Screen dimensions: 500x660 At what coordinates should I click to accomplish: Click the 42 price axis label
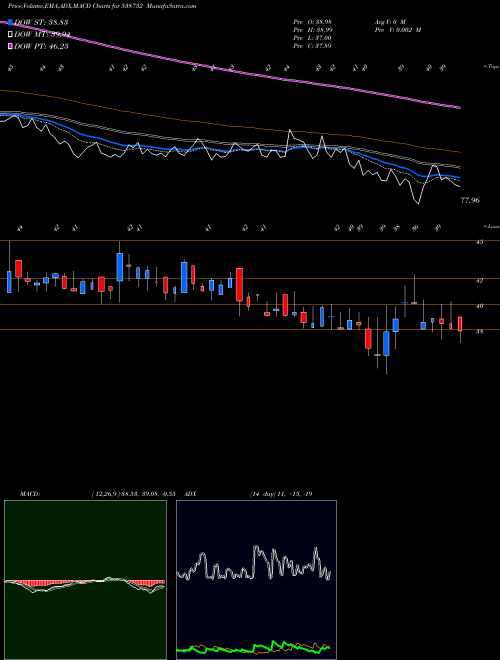pyautogui.click(x=479, y=280)
